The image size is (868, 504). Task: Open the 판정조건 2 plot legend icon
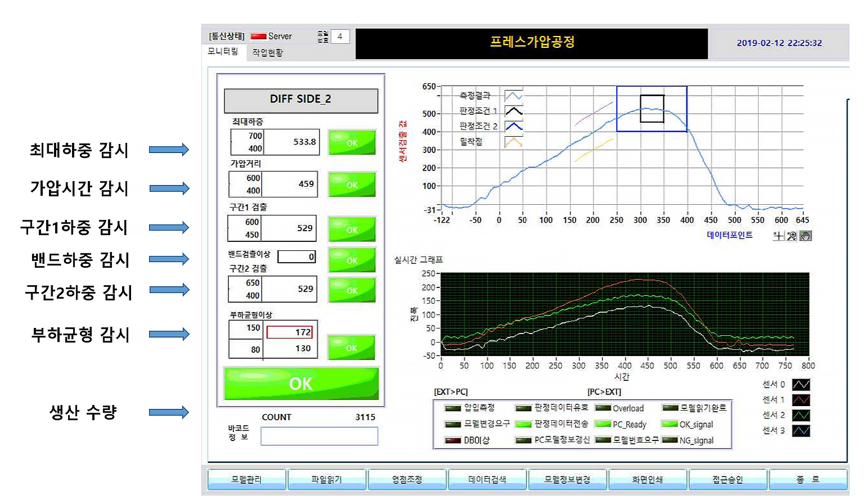(514, 127)
